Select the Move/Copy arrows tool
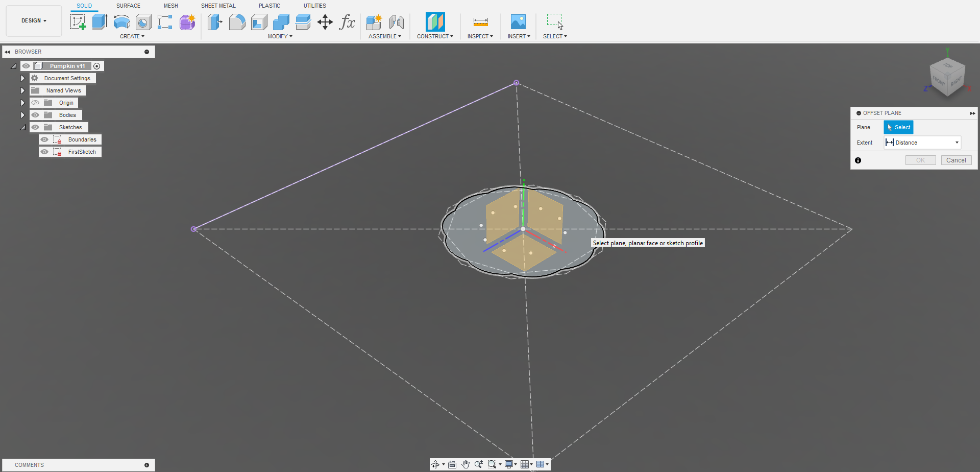This screenshot has width=980, height=472. (x=325, y=22)
